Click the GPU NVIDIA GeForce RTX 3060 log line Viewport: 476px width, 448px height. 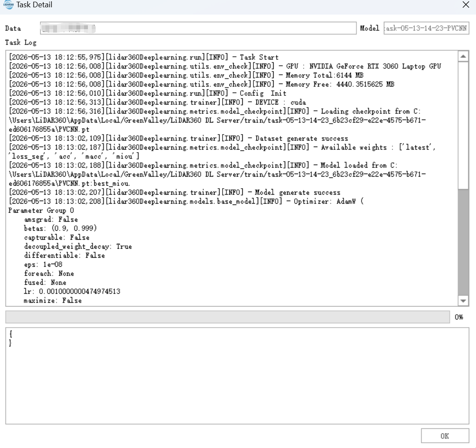pos(225,66)
